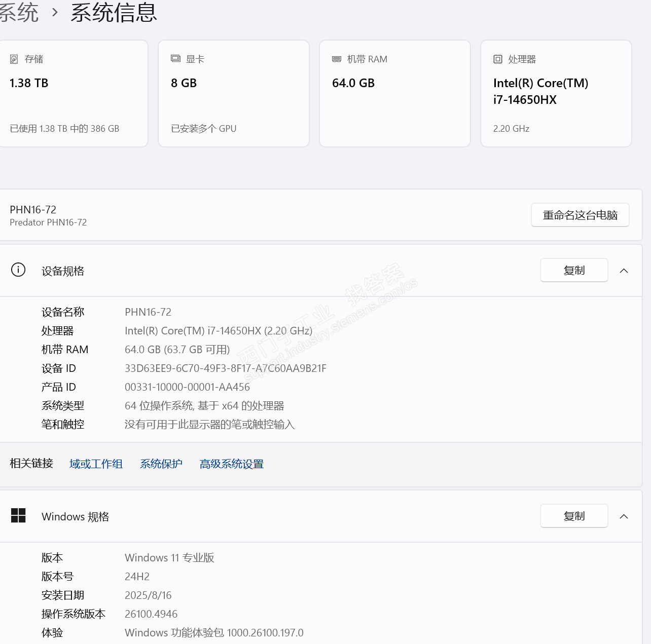Rename this PC with the 重命名这台电脑 button
This screenshot has width=651, height=644.
pyautogui.click(x=580, y=215)
